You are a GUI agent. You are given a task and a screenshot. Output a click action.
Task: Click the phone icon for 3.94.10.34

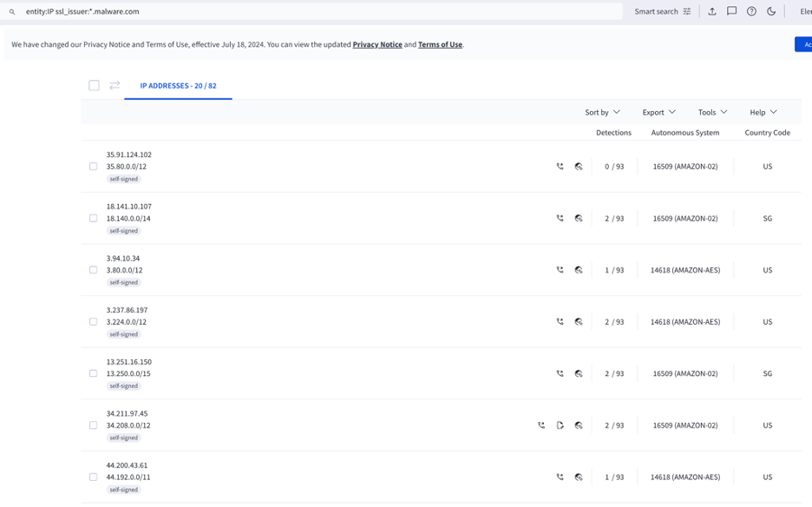[560, 270]
